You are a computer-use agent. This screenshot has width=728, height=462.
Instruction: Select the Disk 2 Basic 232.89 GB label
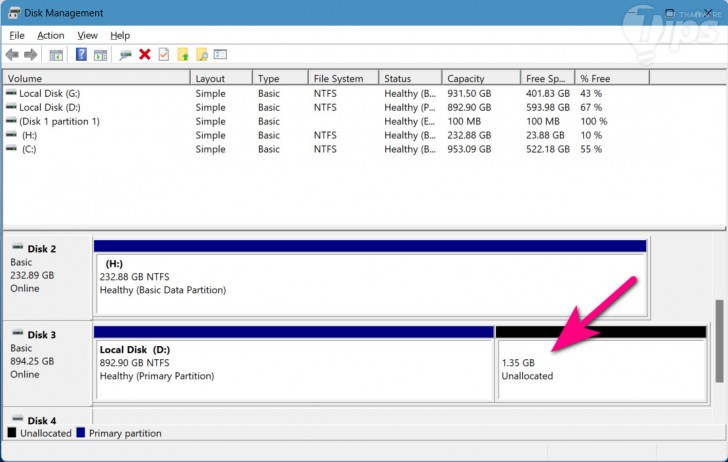point(46,278)
